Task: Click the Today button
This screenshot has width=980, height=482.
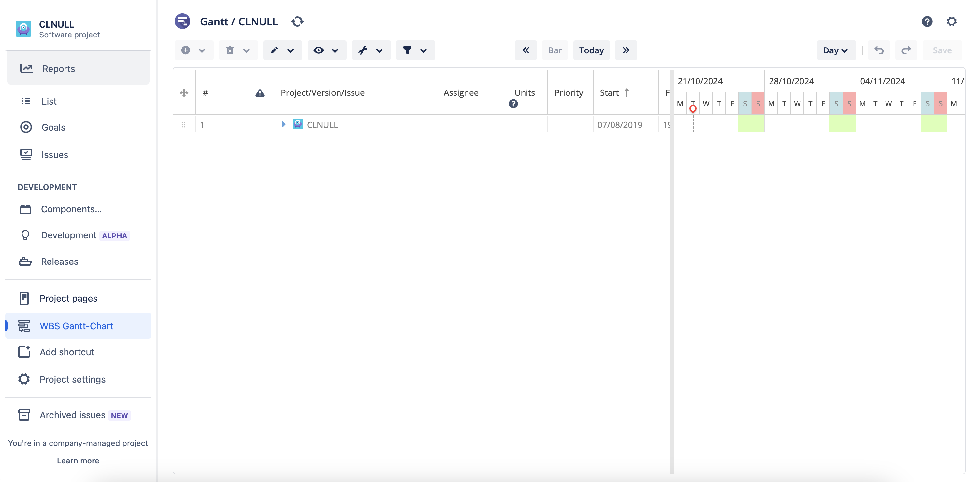Action: click(x=591, y=50)
